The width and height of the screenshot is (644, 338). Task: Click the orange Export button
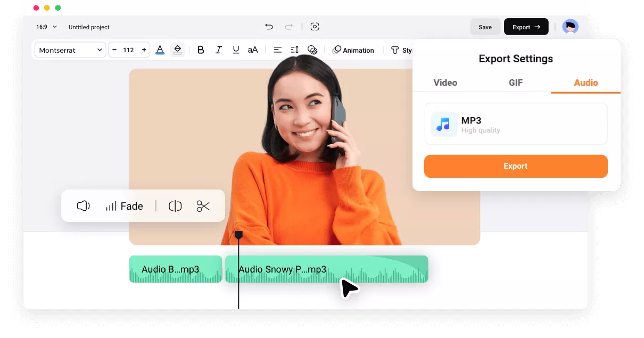[515, 166]
